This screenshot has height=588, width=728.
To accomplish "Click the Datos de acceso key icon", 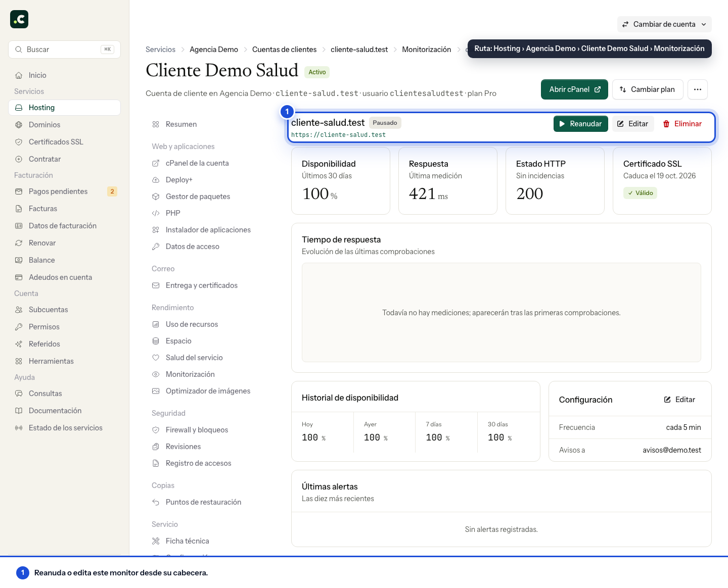I will [x=156, y=247].
